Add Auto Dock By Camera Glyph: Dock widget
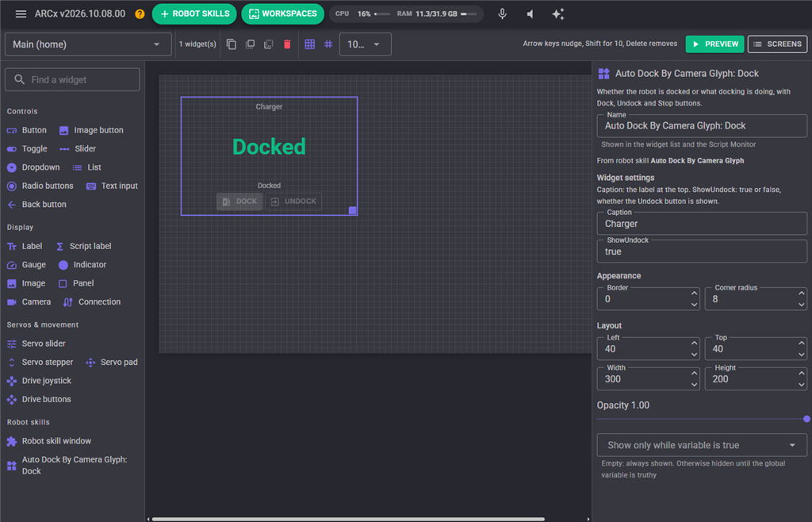 click(x=67, y=466)
